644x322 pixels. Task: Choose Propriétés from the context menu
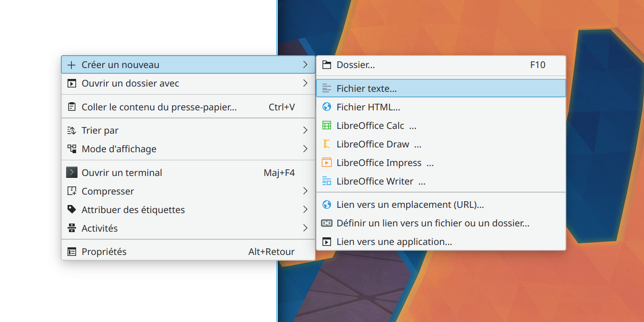188,252
